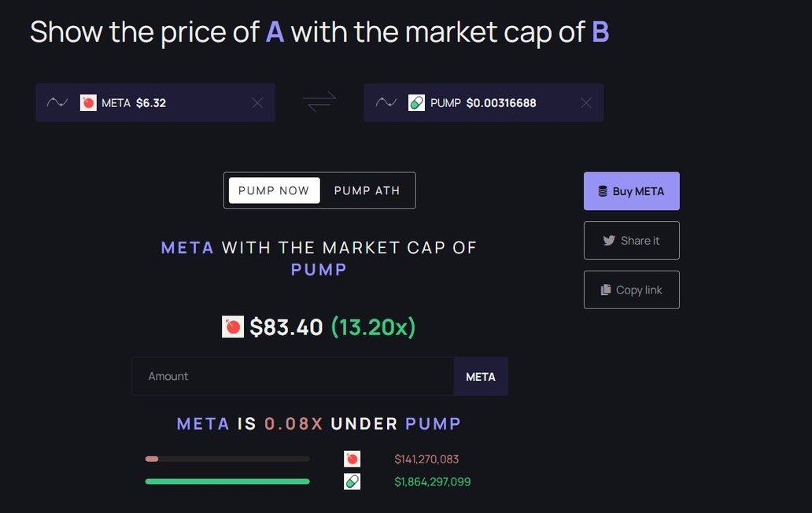Remove PUMP coin with X icon

[x=585, y=103]
